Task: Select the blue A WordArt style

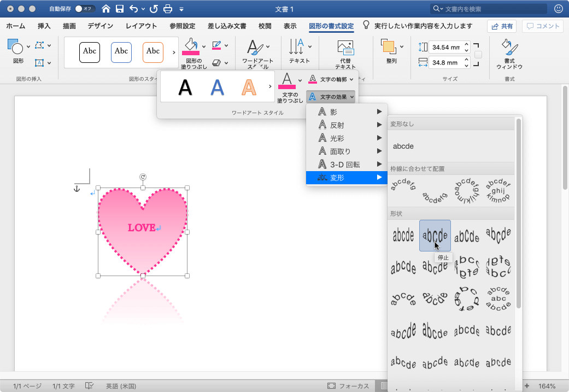Action: coord(217,87)
